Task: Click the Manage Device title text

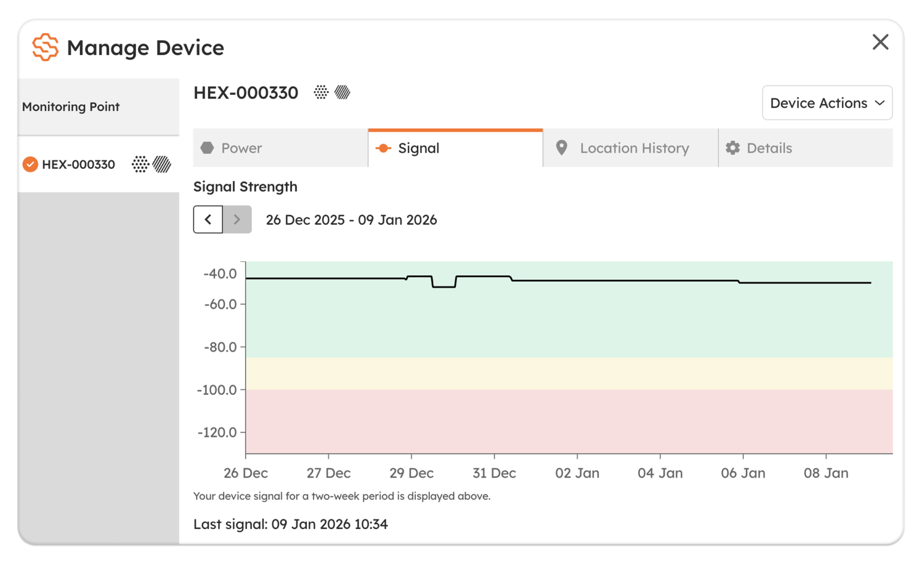Action: pos(145,47)
